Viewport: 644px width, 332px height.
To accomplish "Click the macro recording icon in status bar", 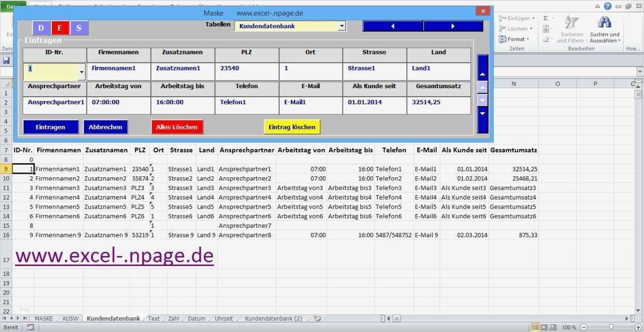I will pos(30,326).
